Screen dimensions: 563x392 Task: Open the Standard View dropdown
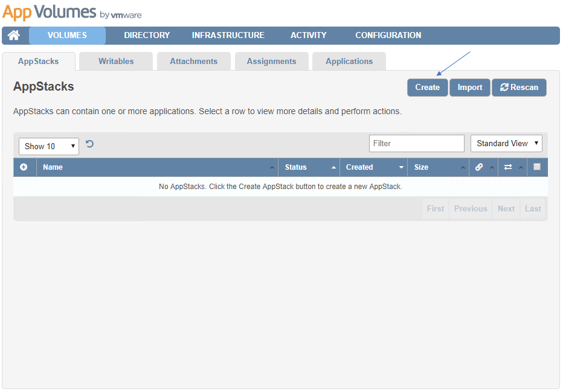[x=506, y=144]
